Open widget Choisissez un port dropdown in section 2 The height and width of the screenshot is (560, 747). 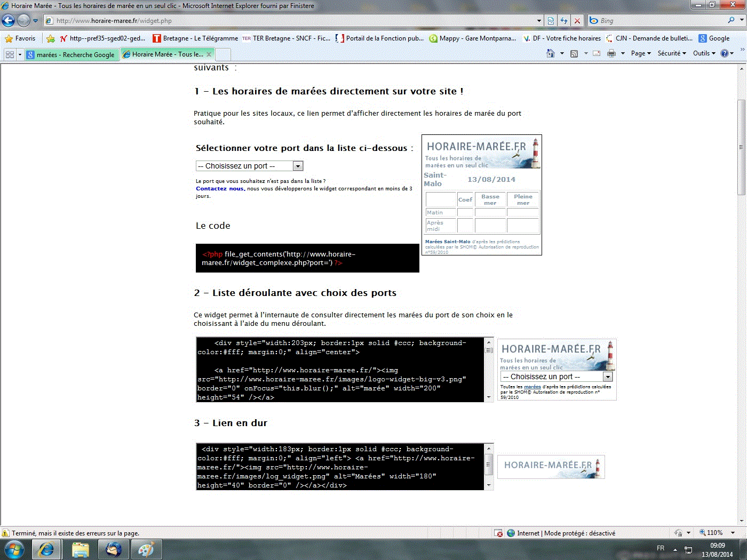pos(557,377)
